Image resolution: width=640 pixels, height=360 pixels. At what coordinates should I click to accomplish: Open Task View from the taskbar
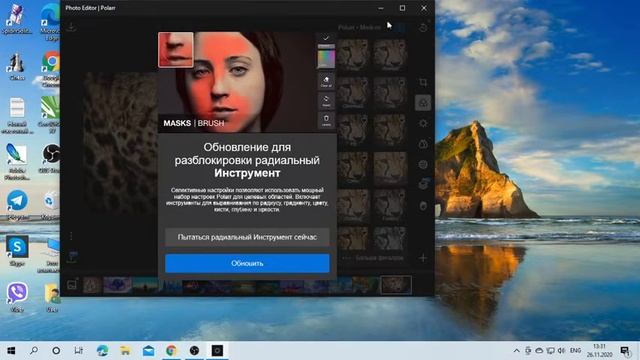coord(78,351)
